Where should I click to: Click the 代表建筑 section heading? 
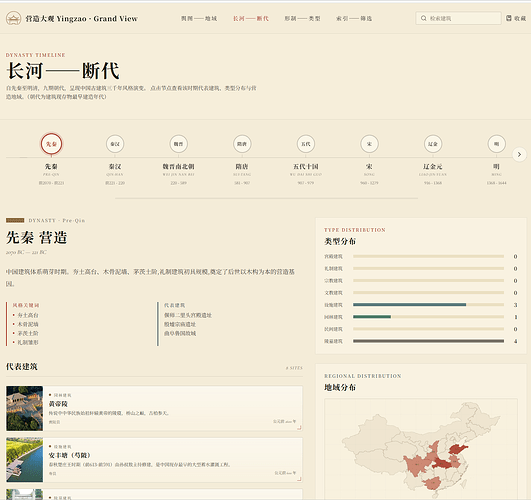pos(22,367)
